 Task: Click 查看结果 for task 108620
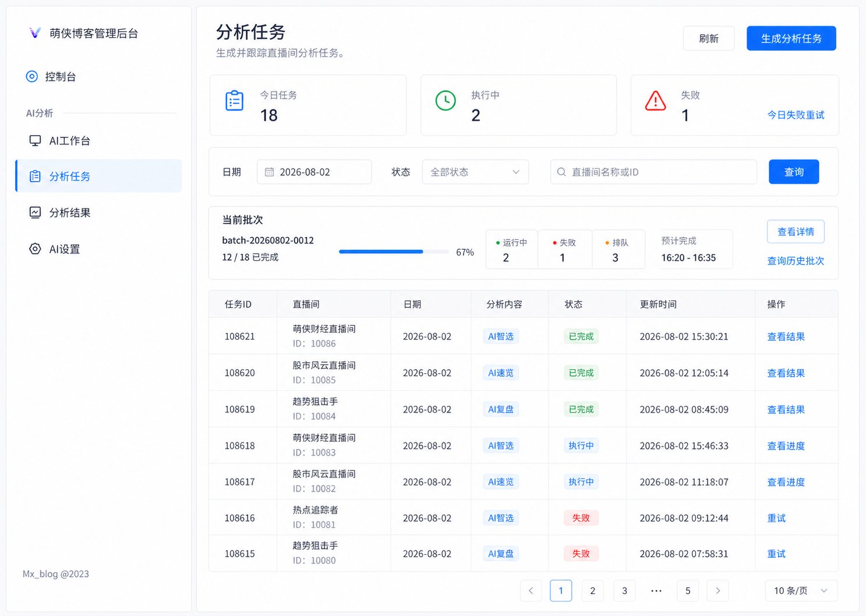(x=786, y=373)
